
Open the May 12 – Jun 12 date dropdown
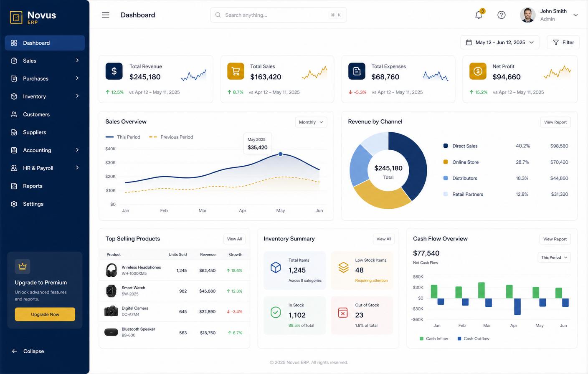click(500, 43)
